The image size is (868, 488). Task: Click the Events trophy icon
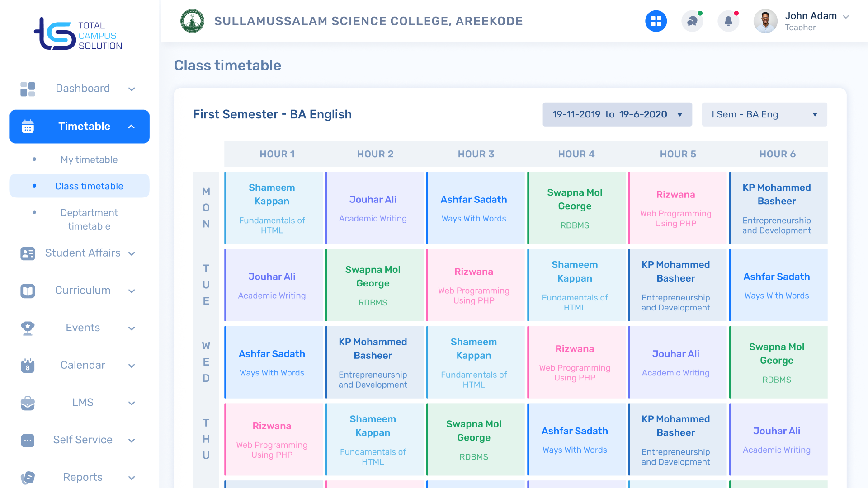coord(28,328)
